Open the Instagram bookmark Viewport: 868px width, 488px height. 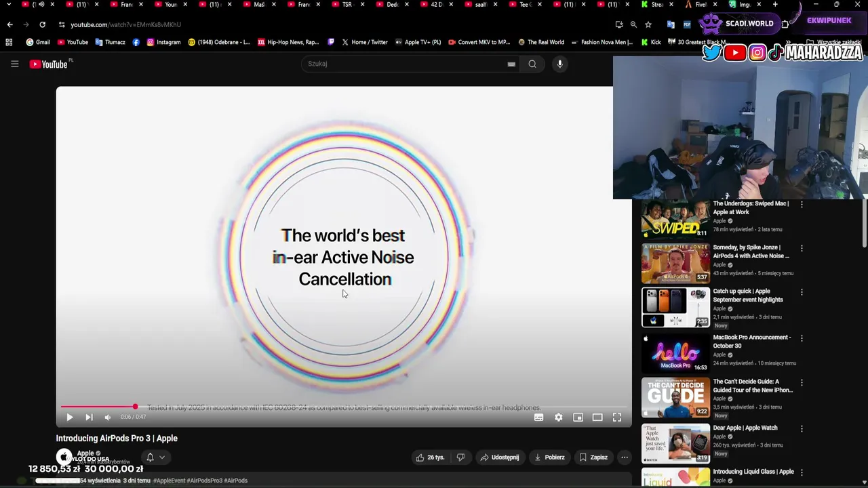tap(163, 42)
